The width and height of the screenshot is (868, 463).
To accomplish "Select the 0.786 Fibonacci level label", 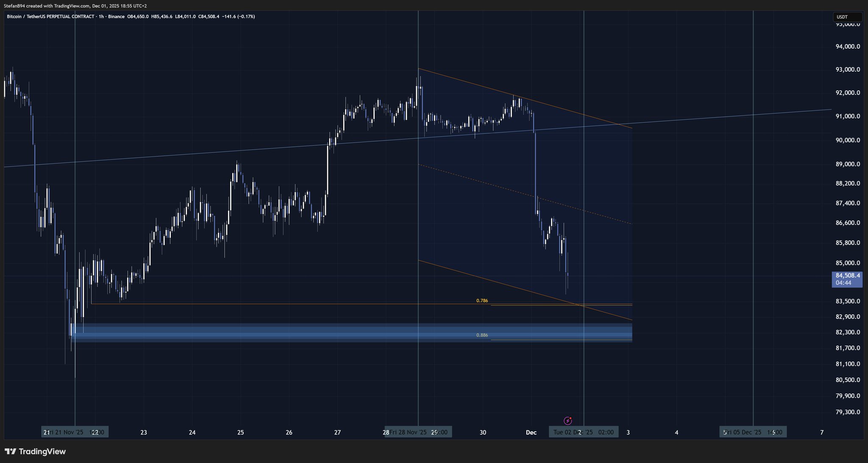I will pyautogui.click(x=482, y=301).
